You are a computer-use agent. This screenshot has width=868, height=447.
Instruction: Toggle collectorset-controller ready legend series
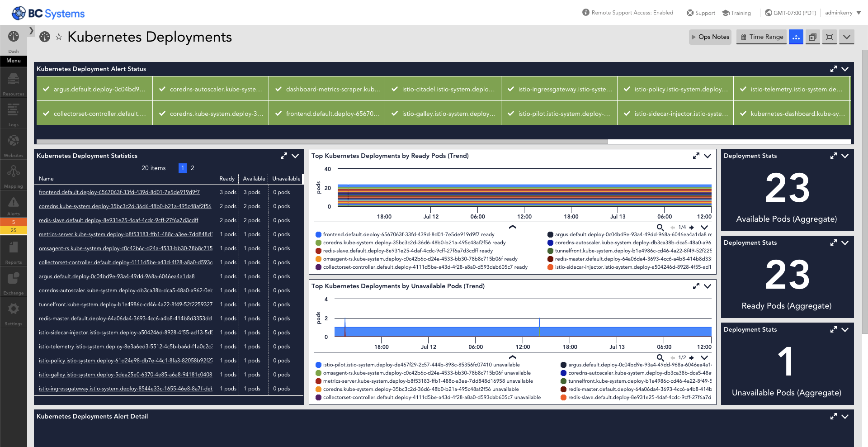(x=421, y=267)
